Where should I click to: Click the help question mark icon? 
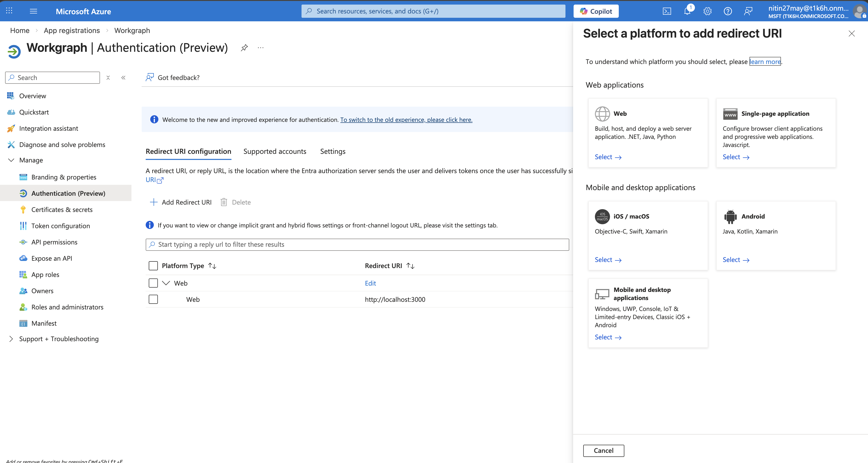[727, 11]
